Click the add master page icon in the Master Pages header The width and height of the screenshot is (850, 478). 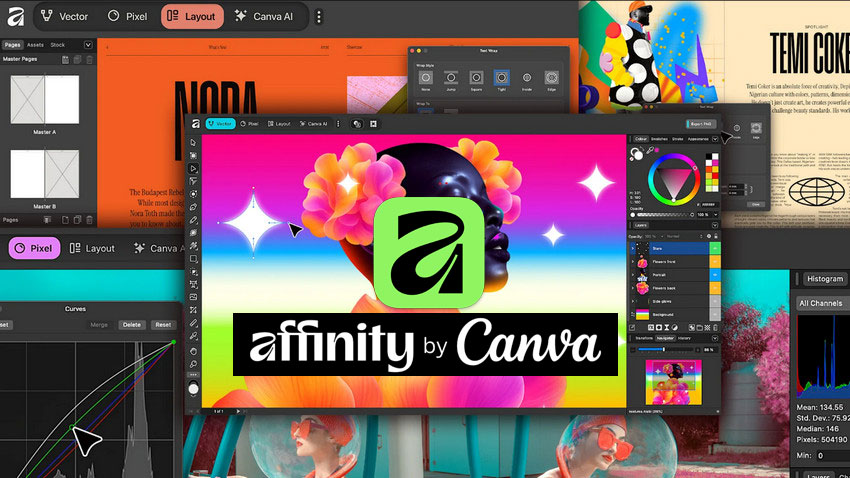pyautogui.click(x=66, y=60)
